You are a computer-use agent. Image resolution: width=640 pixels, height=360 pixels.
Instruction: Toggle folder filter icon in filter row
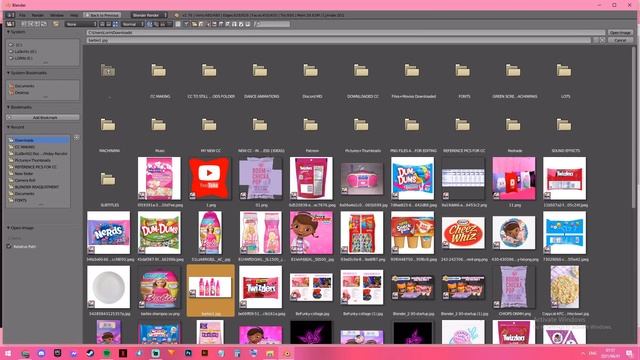(x=194, y=24)
